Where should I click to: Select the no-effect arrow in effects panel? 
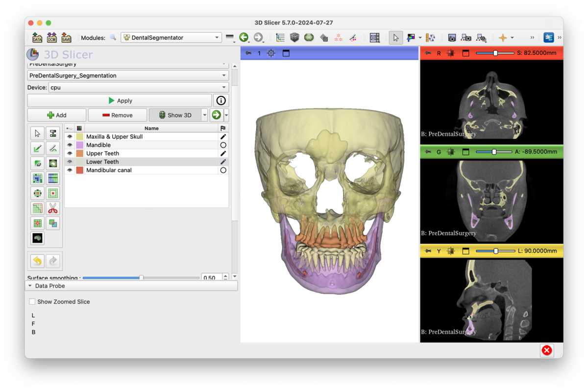click(x=37, y=133)
